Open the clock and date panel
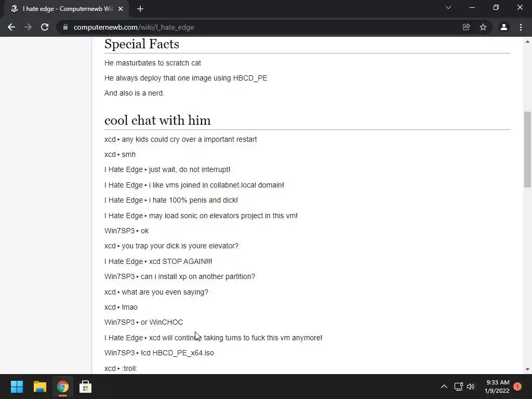532x399 pixels. click(x=497, y=387)
